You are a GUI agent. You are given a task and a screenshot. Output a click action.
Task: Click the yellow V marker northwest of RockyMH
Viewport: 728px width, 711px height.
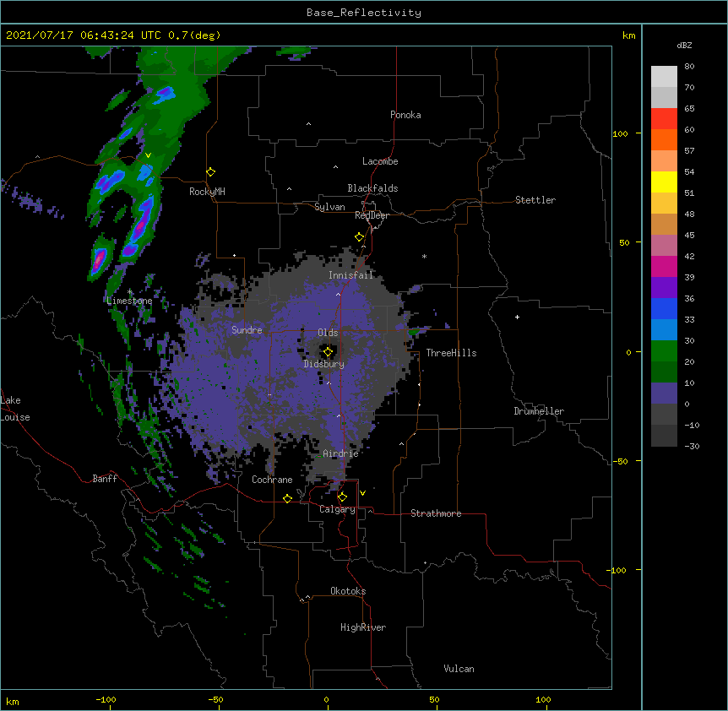[x=148, y=155]
